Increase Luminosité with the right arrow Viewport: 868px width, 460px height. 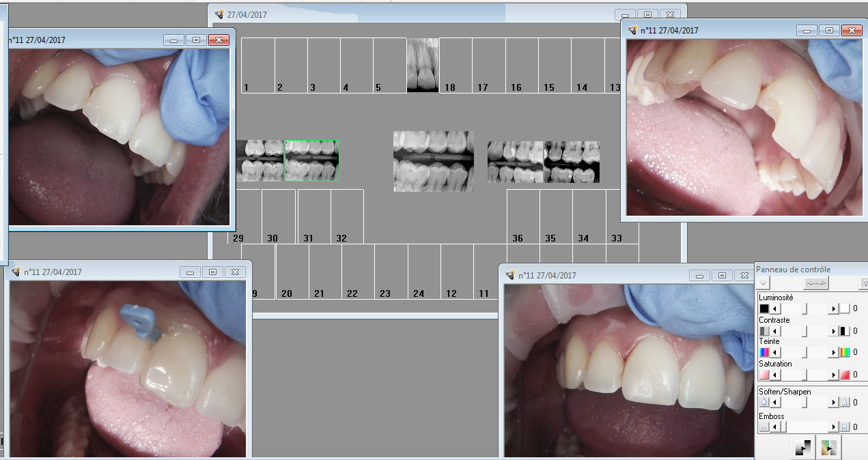[833, 309]
